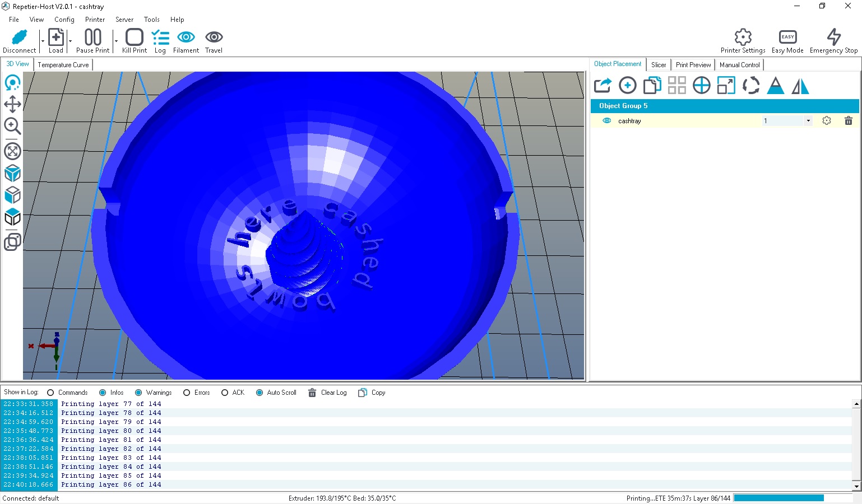
Task: Open the Pause Print dropdown arrow
Action: 116,41
